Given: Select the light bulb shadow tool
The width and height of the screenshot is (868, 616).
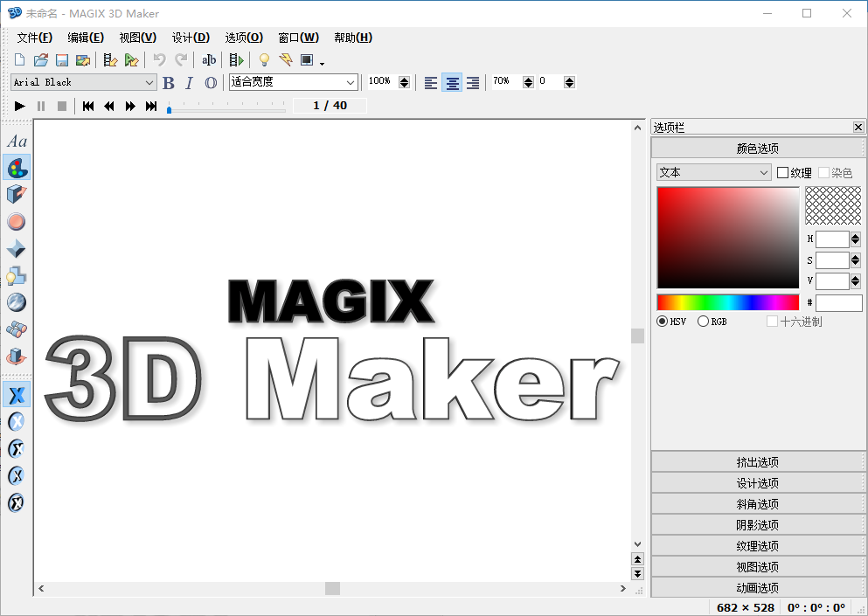Looking at the screenshot, I should pos(17,275).
